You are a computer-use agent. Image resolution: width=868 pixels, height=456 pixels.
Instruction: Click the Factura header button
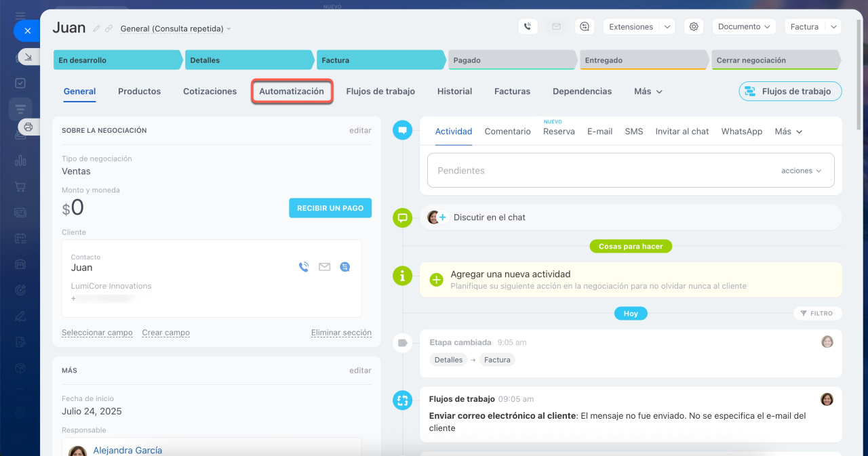click(x=804, y=26)
